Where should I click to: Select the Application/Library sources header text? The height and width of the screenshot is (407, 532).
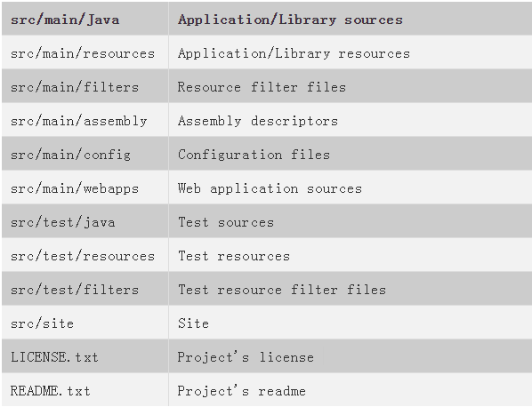(290, 20)
